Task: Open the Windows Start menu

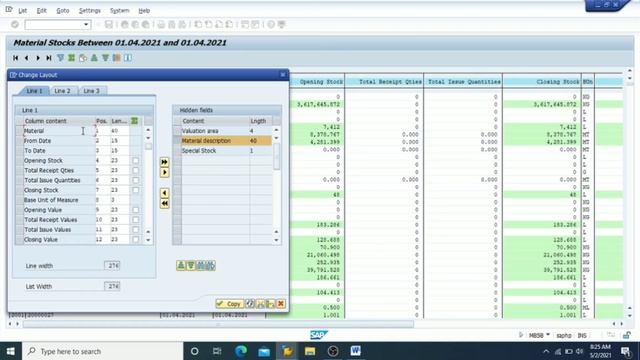Action: pos(11,351)
